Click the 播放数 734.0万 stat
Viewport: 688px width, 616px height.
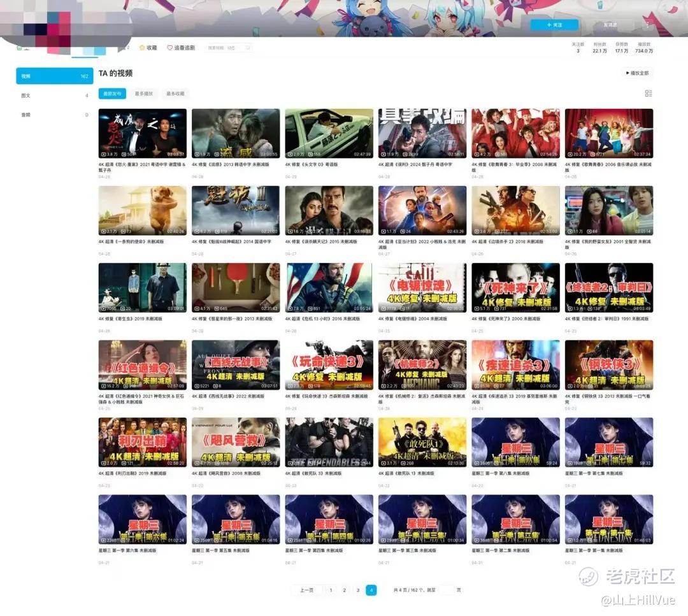[x=643, y=47]
